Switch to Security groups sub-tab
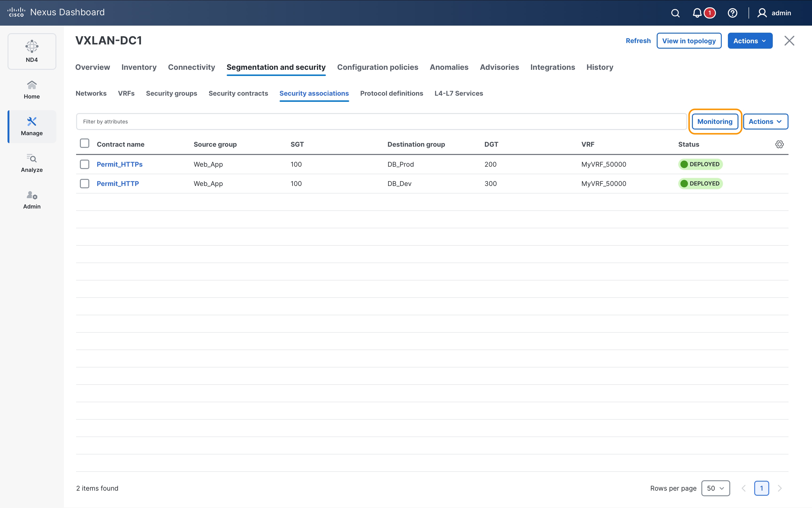Image resolution: width=812 pixels, height=508 pixels. [172, 93]
